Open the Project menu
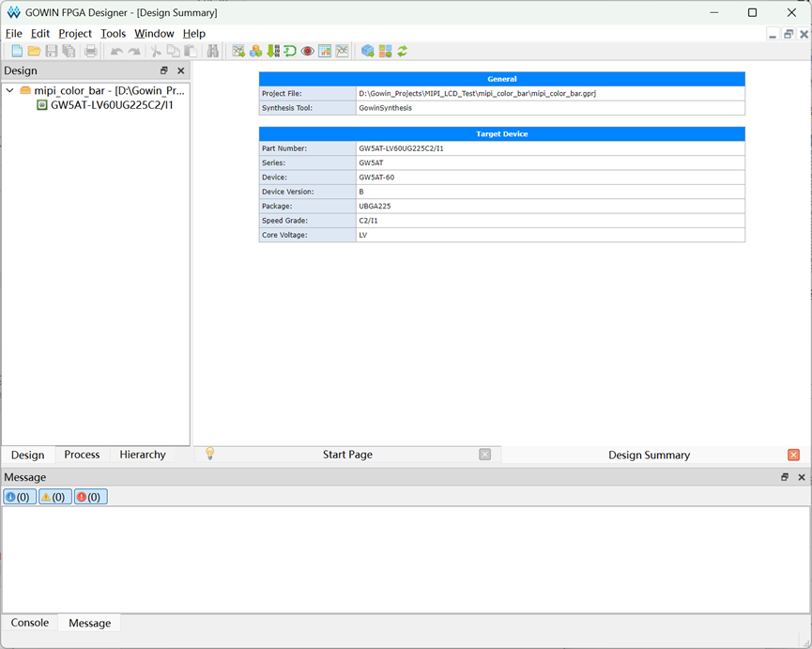The image size is (812, 649). (75, 34)
